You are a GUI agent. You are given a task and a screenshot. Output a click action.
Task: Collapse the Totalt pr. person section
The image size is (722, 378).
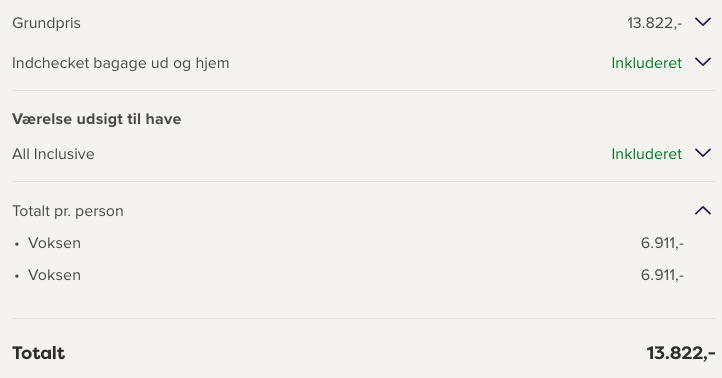pyautogui.click(x=703, y=210)
